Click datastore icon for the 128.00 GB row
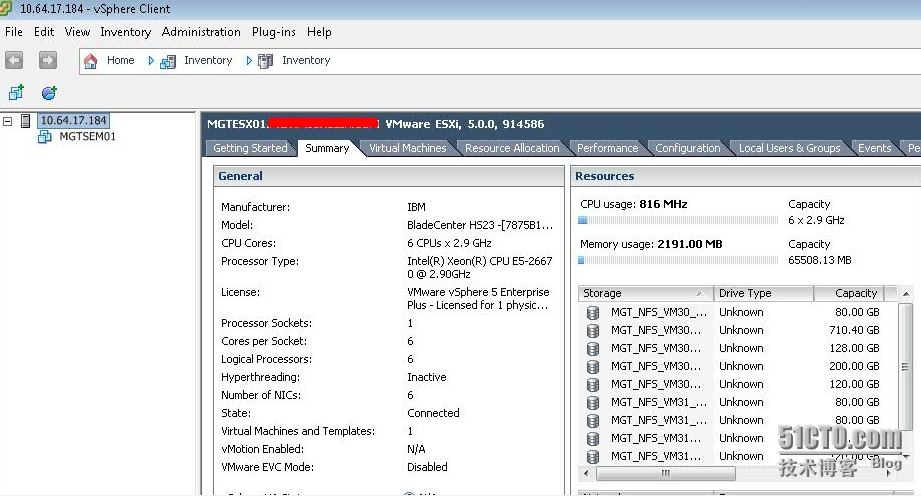Viewport: 921px width, 496px height. pyautogui.click(x=593, y=349)
